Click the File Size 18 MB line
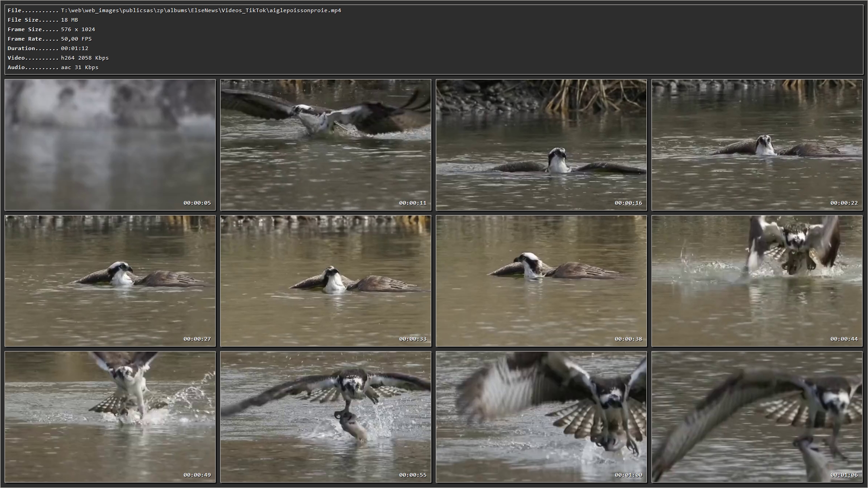The image size is (868, 488). (x=69, y=20)
